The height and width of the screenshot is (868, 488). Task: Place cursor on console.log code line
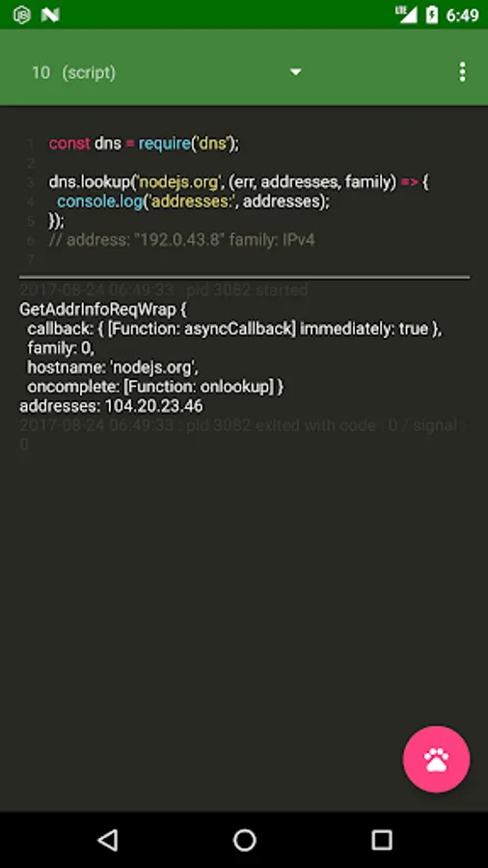tap(194, 202)
